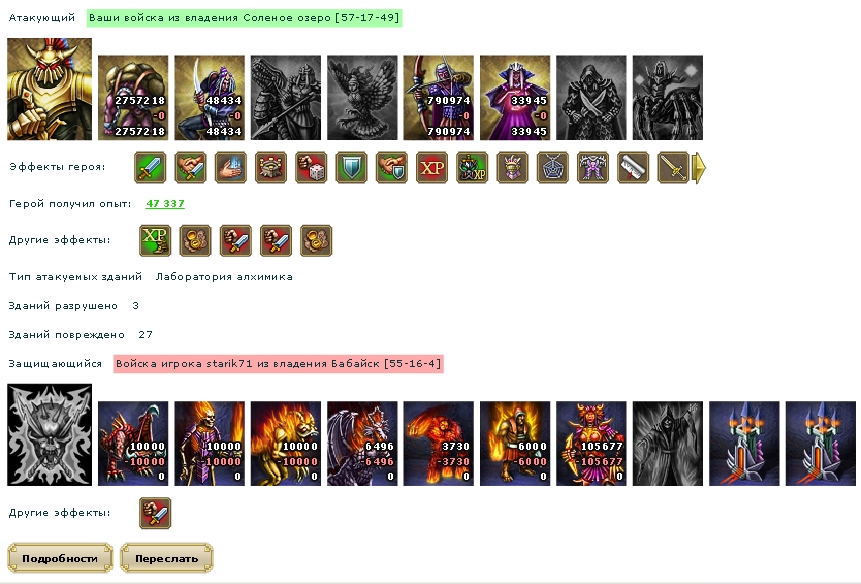861x584 pixels.
Task: Select the fist and dice effect icon
Action: point(311,167)
